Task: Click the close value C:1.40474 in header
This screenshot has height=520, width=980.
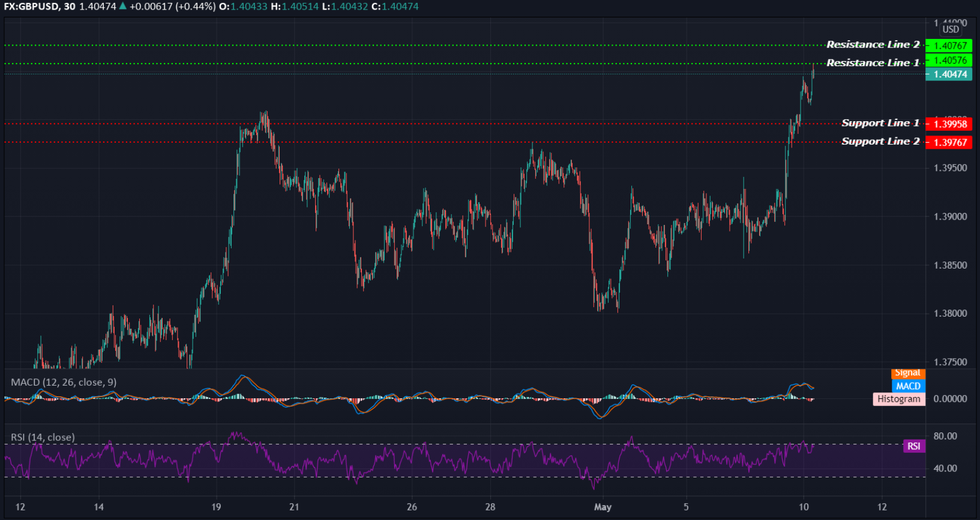Action: coord(395,7)
